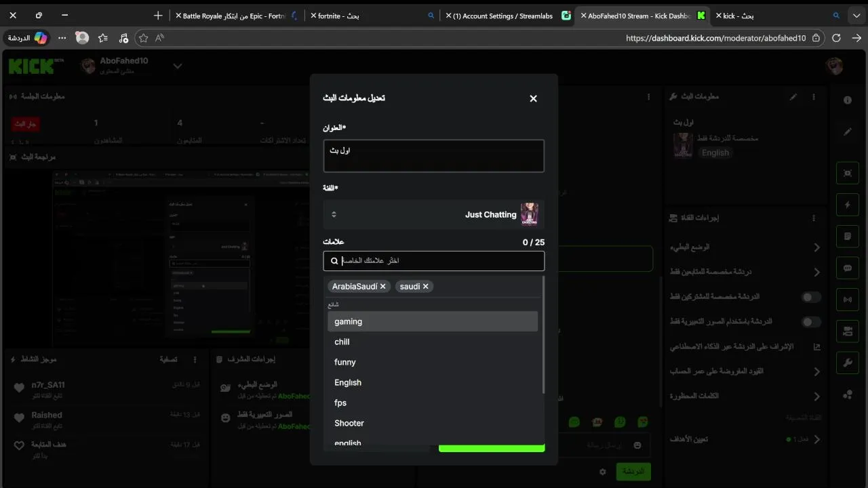Click the community dots sidebar icon
The height and width of the screenshot is (488, 868).
848,394
